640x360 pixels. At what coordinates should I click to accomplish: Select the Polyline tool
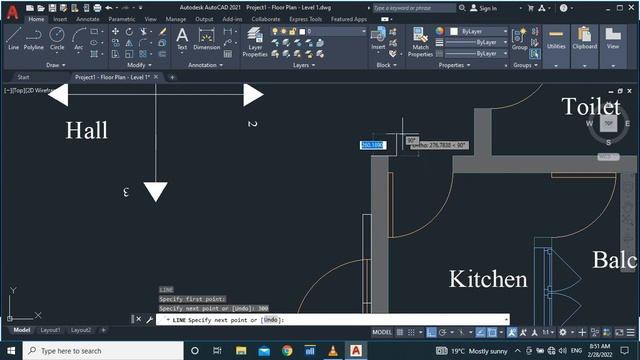[33, 38]
